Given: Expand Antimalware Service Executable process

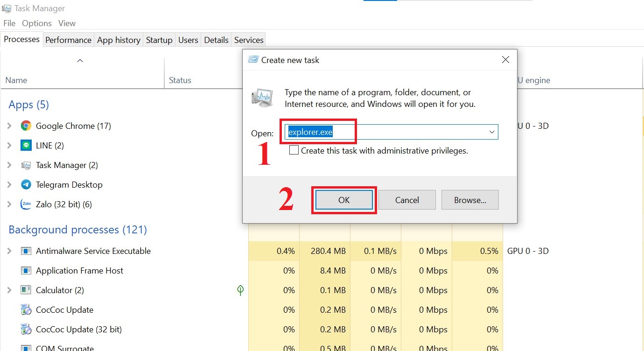Looking at the screenshot, I should pos(9,251).
